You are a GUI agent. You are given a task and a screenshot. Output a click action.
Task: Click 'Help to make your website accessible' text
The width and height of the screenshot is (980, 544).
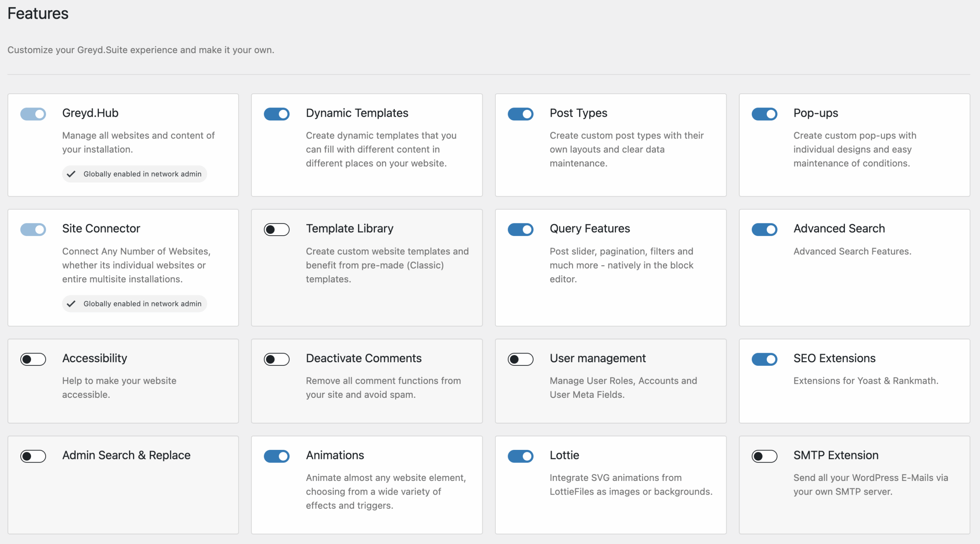point(119,388)
